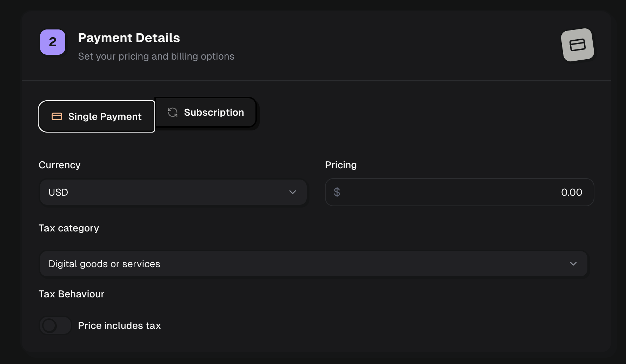Click the Tax Behaviour label
Image resolution: width=626 pixels, height=364 pixels.
(72, 294)
